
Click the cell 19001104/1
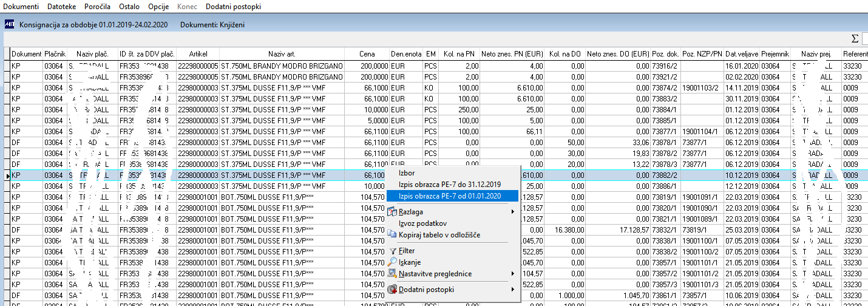click(x=702, y=131)
